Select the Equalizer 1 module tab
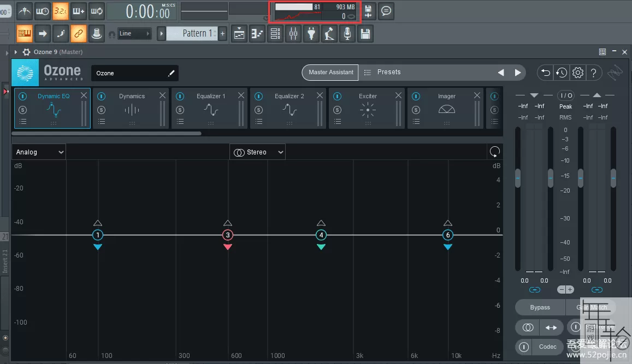 210,108
